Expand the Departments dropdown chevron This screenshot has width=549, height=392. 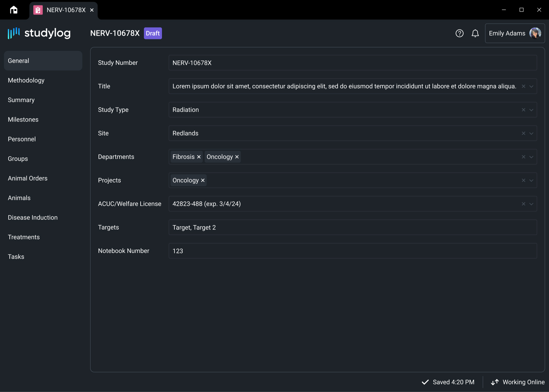coord(531,157)
